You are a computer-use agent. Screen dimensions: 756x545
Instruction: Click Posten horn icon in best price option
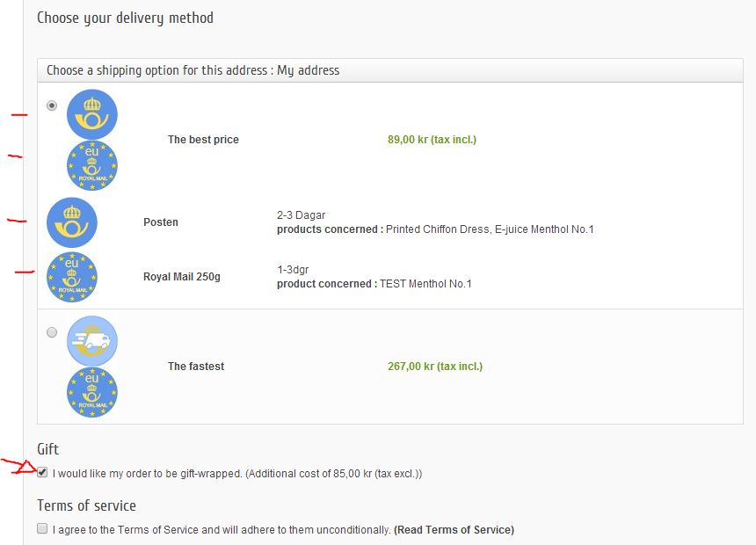(92, 114)
